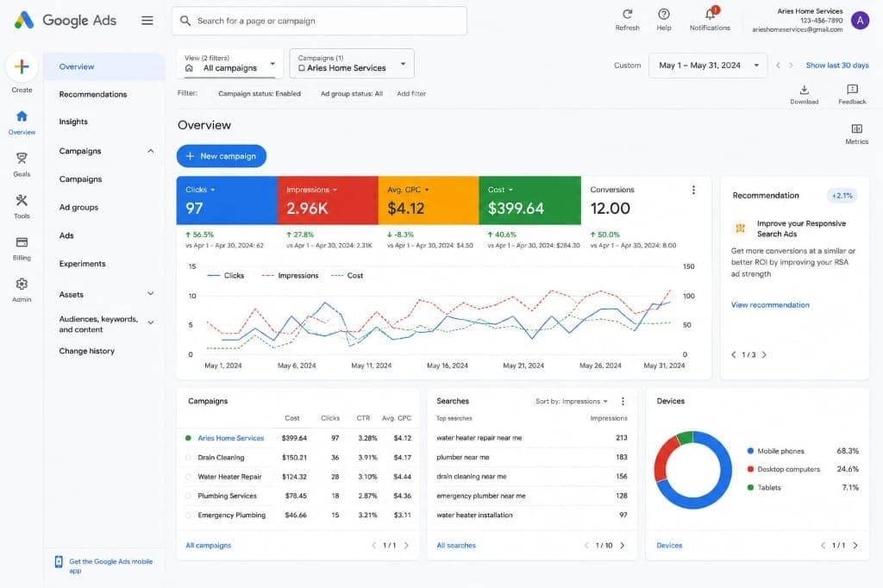Click the red Desktop computers legend swatch
883x588 pixels.
click(750, 469)
